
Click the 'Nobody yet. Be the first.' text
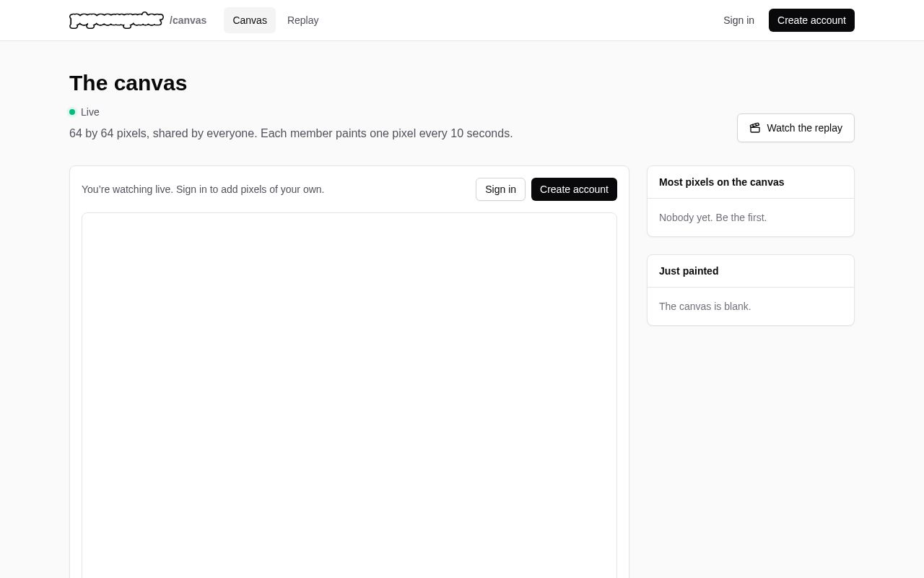[x=712, y=217]
